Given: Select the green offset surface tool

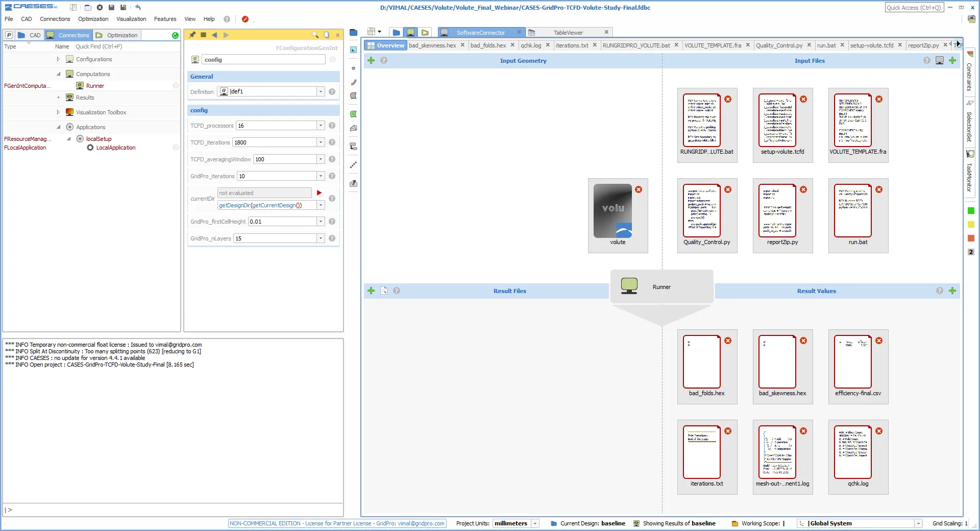Looking at the screenshot, I should click(353, 114).
